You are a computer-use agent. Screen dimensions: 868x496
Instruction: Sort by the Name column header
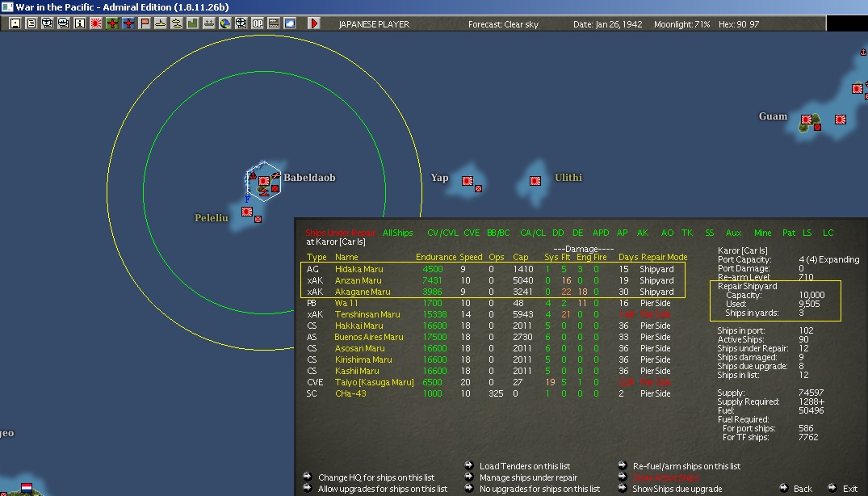pos(346,258)
